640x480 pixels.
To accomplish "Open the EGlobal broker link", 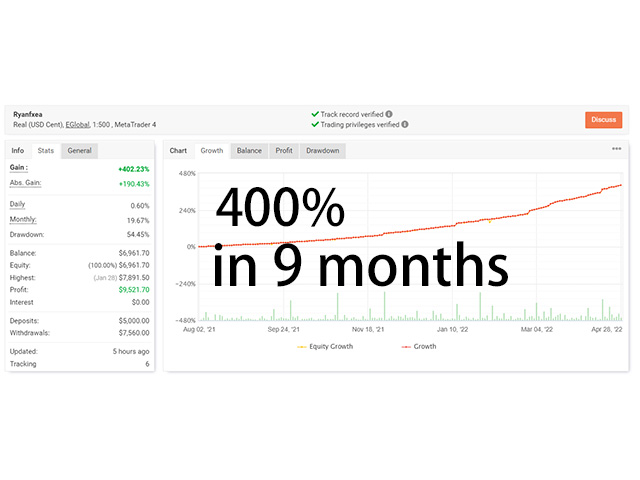I will pyautogui.click(x=77, y=124).
